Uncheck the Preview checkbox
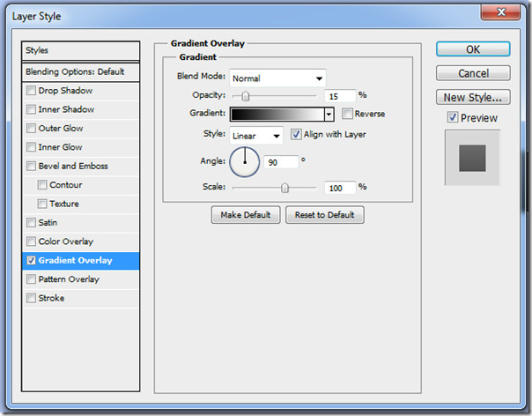532x416 pixels. coord(452,117)
